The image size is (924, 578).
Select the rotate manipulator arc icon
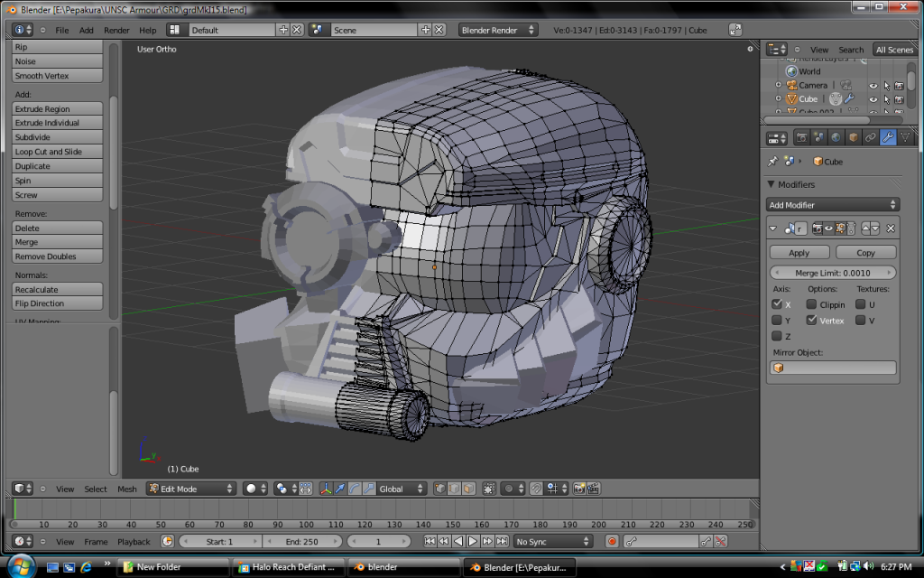coord(354,489)
